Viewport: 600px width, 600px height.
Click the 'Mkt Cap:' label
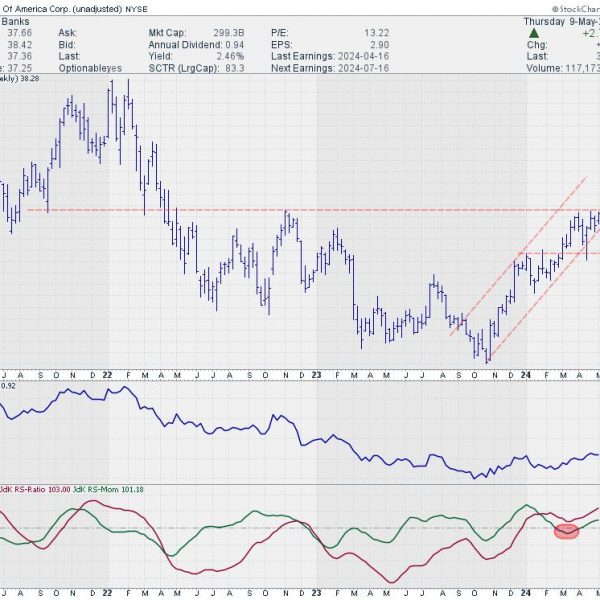(x=167, y=33)
